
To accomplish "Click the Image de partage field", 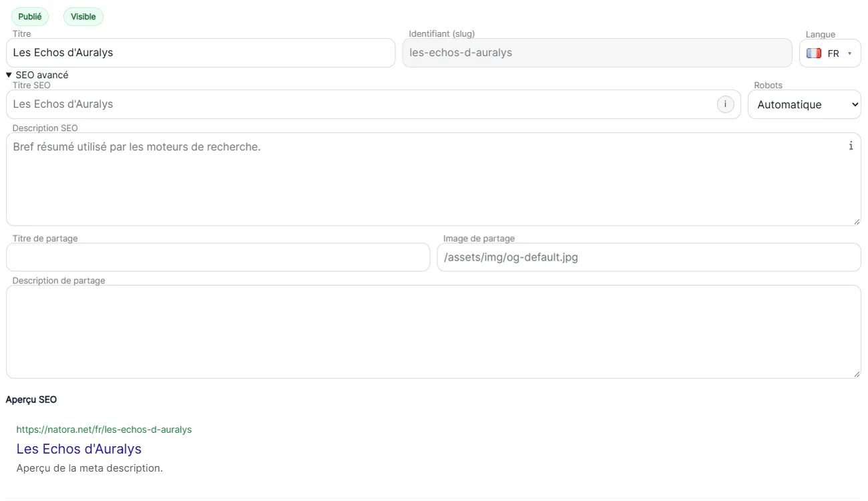I will [x=649, y=257].
